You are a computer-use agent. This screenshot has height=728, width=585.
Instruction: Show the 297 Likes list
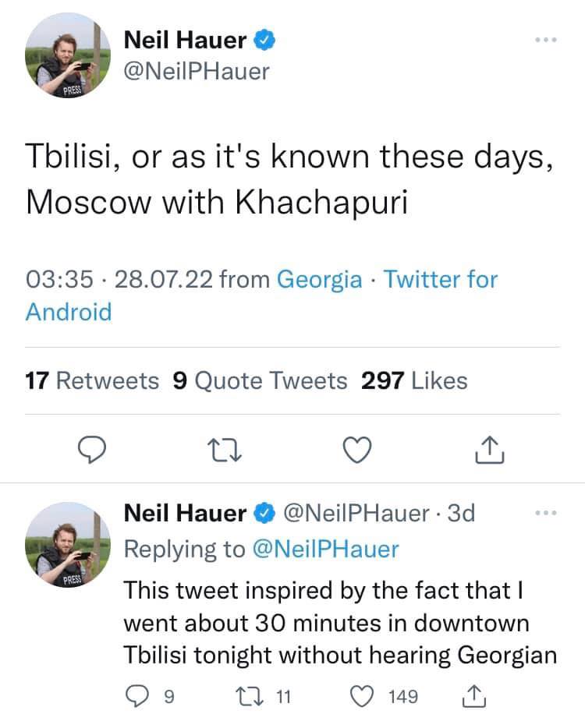pyautogui.click(x=414, y=380)
